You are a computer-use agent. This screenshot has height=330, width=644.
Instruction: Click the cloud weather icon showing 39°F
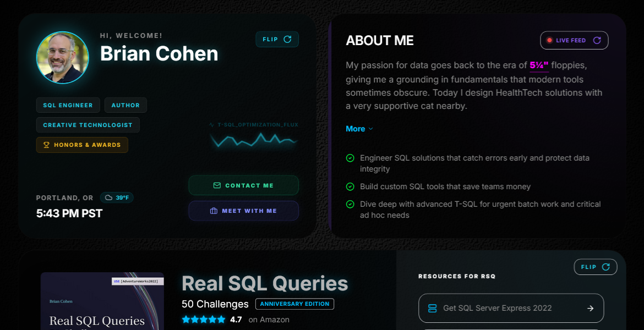click(109, 197)
